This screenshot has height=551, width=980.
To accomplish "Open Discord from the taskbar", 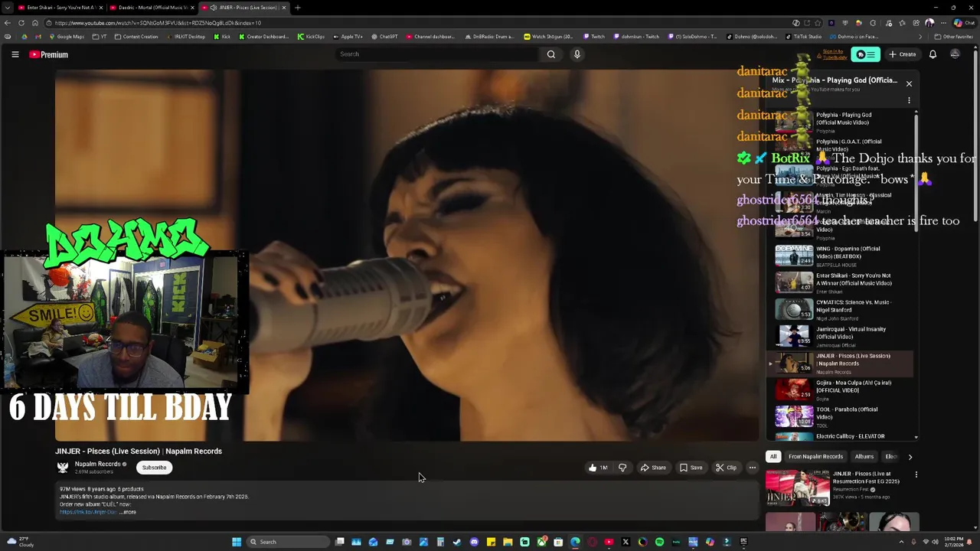I will coord(474,542).
